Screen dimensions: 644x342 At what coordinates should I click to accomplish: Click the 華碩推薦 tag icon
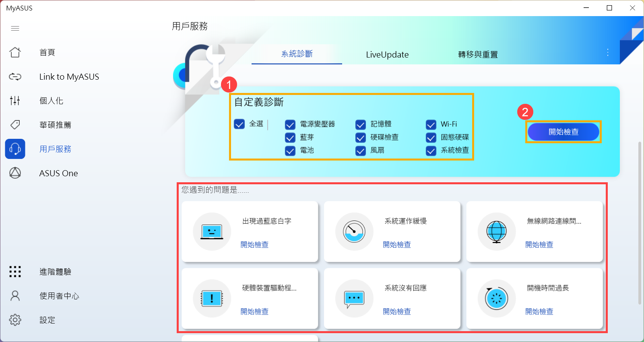(x=15, y=125)
